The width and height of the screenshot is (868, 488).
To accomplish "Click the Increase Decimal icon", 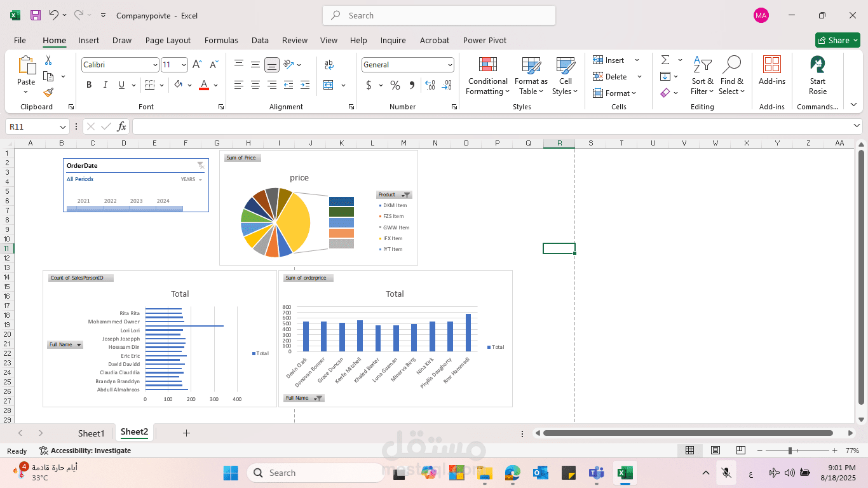I will (x=430, y=85).
